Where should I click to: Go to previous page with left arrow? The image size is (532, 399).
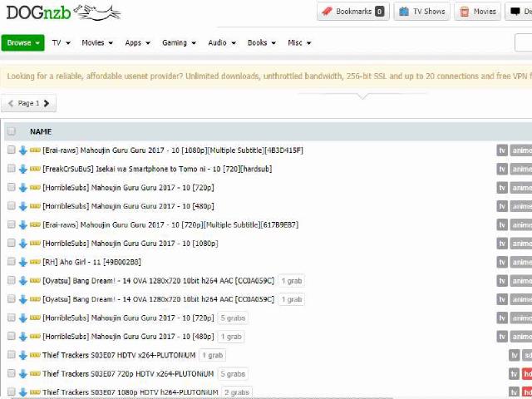coord(10,103)
